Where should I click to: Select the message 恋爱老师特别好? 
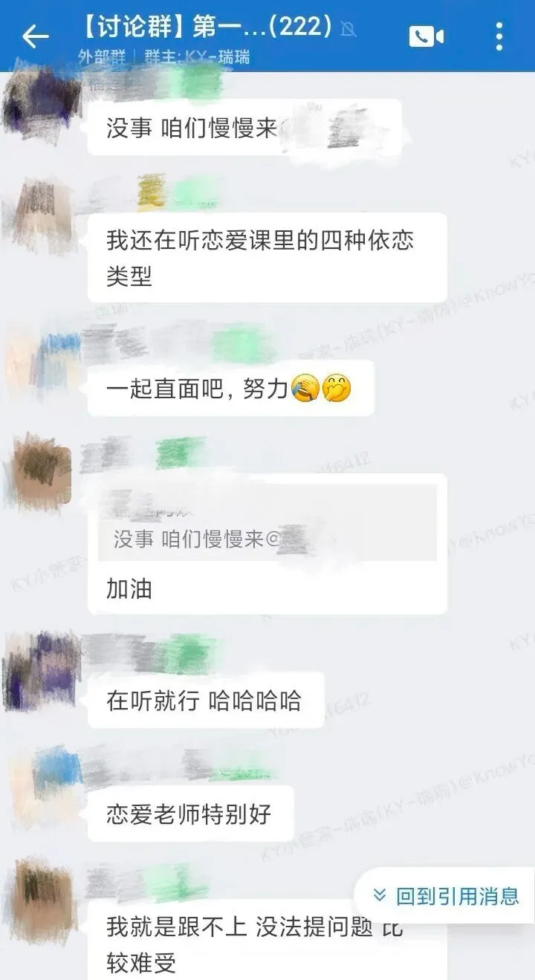190,814
